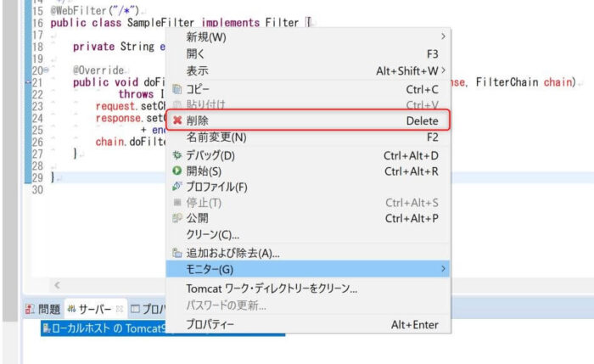Screen dimensions: 594x364
Task: Click the debug bug icon
Action: 177,155
